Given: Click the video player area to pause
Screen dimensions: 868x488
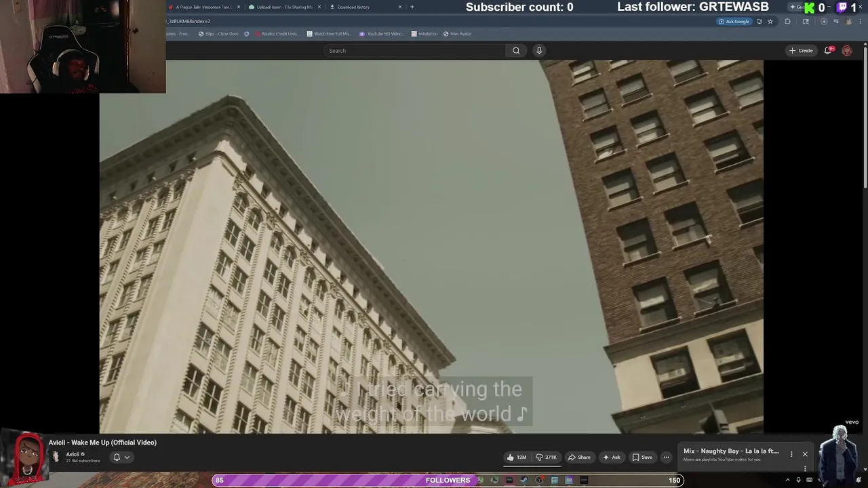Looking at the screenshot, I should click(431, 247).
